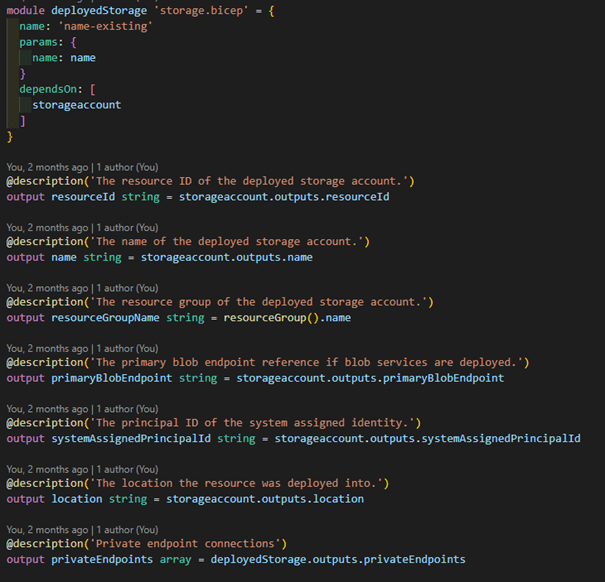The image size is (605, 582).
Task: Open the CodeLens above resourceGroupName description
Action: pyautogui.click(x=82, y=287)
